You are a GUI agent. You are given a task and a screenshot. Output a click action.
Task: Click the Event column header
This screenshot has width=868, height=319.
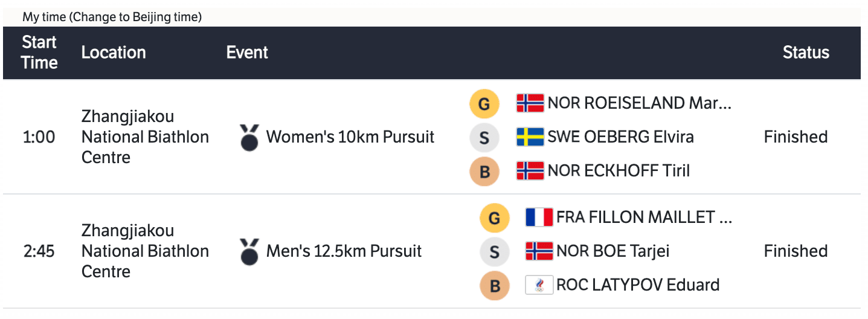pos(247,53)
